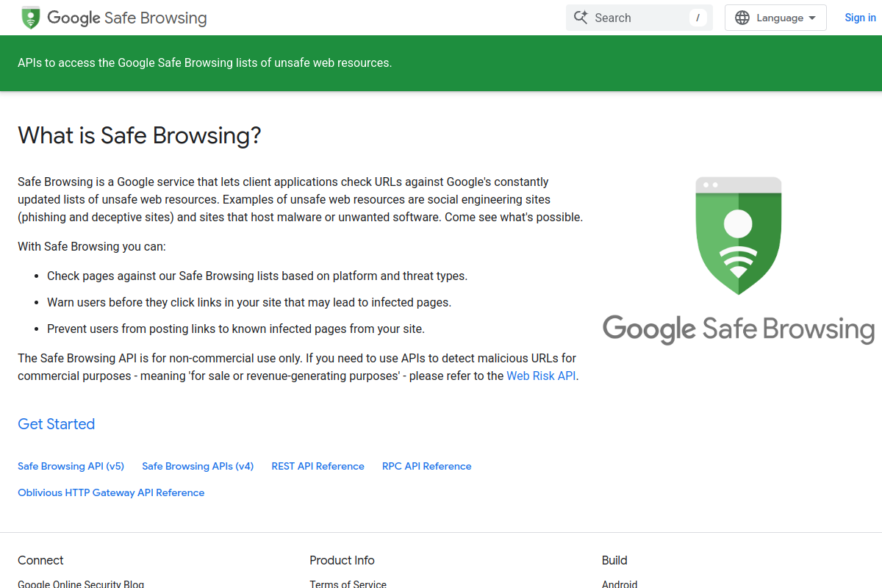This screenshot has height=588, width=882.
Task: Click the Connect footer heading
Action: (40, 560)
